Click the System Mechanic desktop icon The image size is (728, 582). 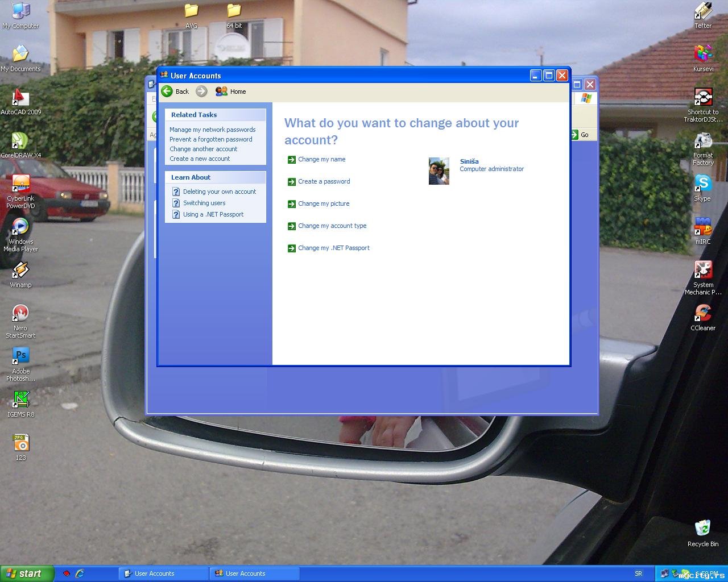tap(703, 278)
